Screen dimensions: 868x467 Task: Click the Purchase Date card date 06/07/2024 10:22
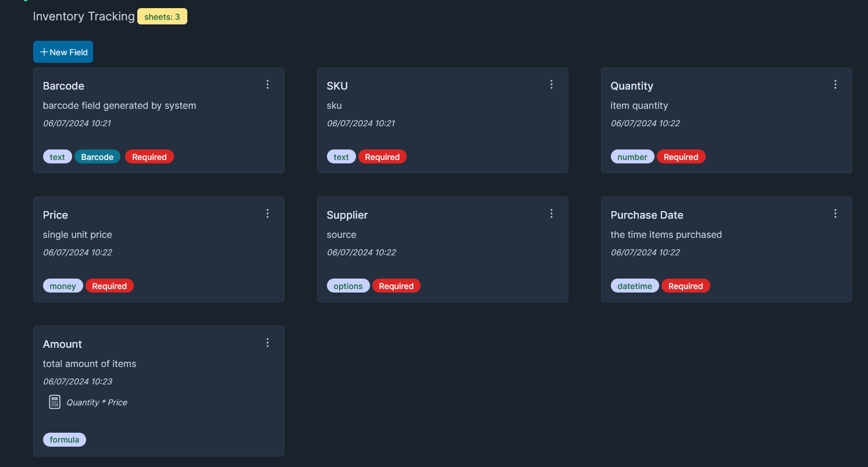(645, 252)
